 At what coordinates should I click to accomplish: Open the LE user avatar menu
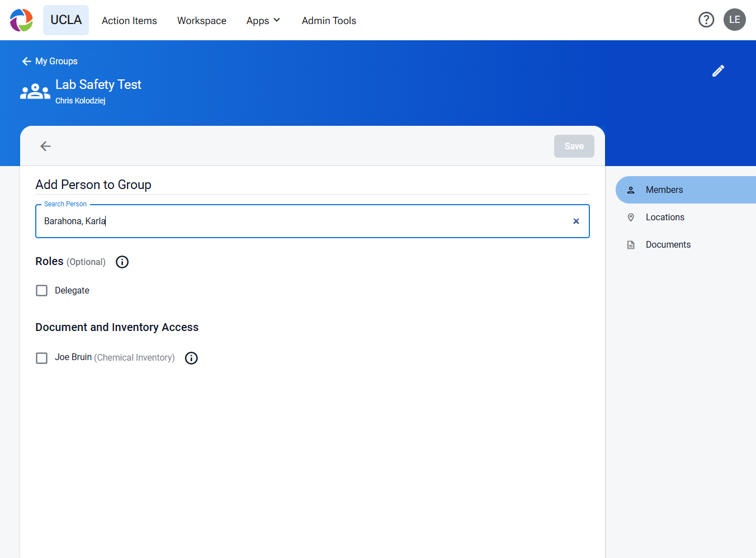point(735,20)
